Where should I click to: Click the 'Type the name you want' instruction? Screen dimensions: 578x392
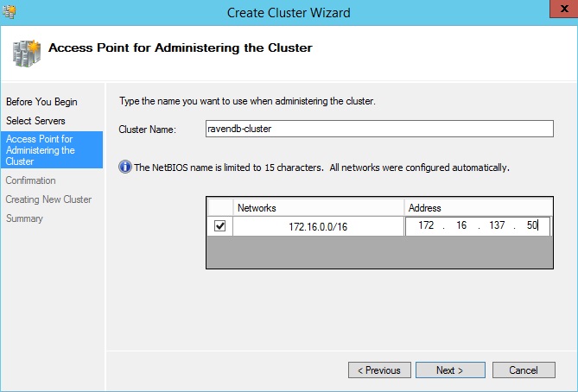247,101
